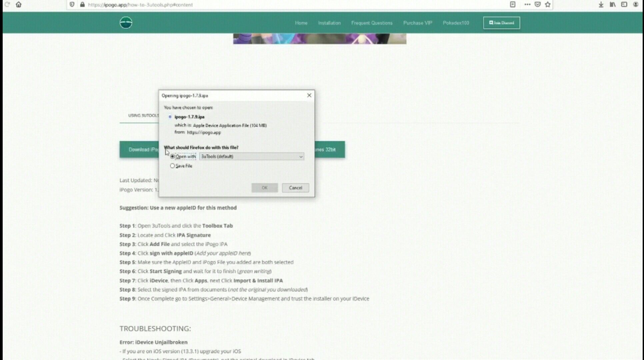Open Firefox account avatar icon
The height and width of the screenshot is (360, 644).
tap(636, 5)
